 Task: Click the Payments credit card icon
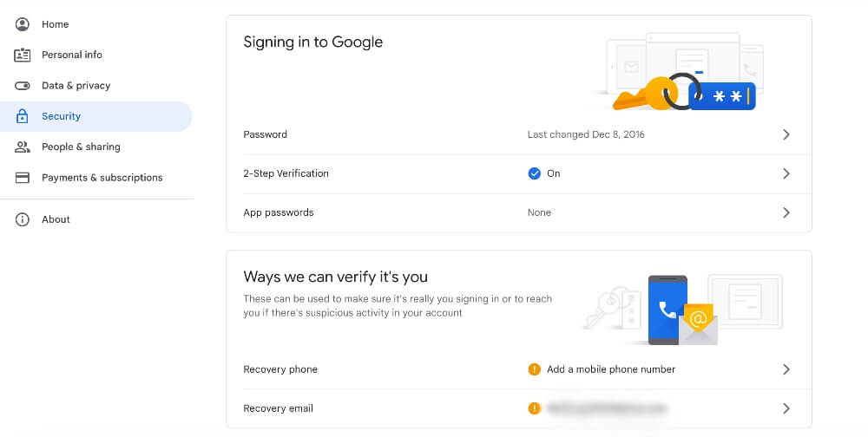[x=23, y=178]
